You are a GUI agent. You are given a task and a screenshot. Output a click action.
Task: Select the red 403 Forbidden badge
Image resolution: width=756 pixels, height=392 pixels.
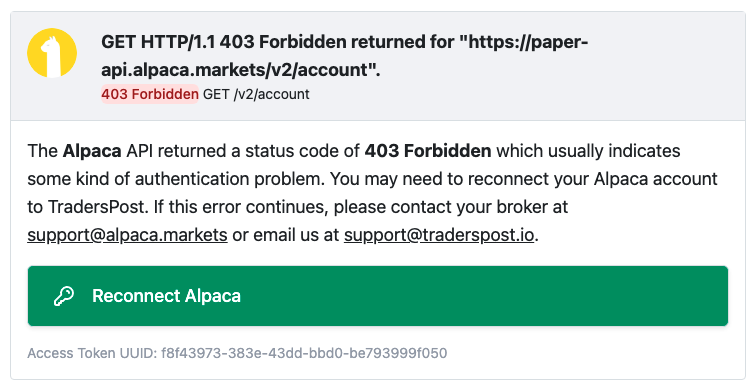pos(149,94)
